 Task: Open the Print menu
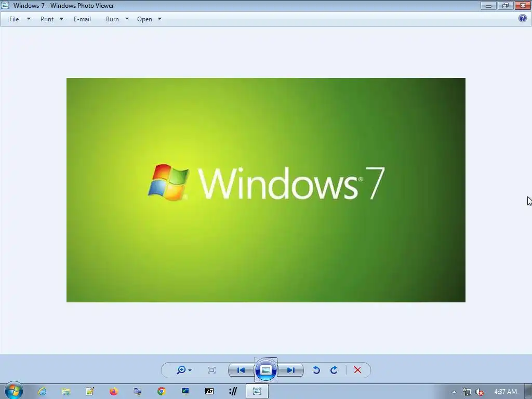tap(47, 19)
